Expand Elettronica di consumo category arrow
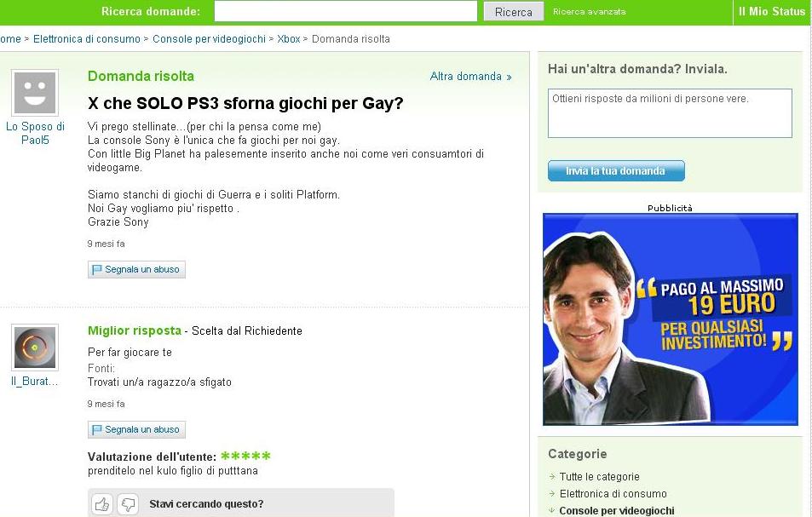 (552, 494)
